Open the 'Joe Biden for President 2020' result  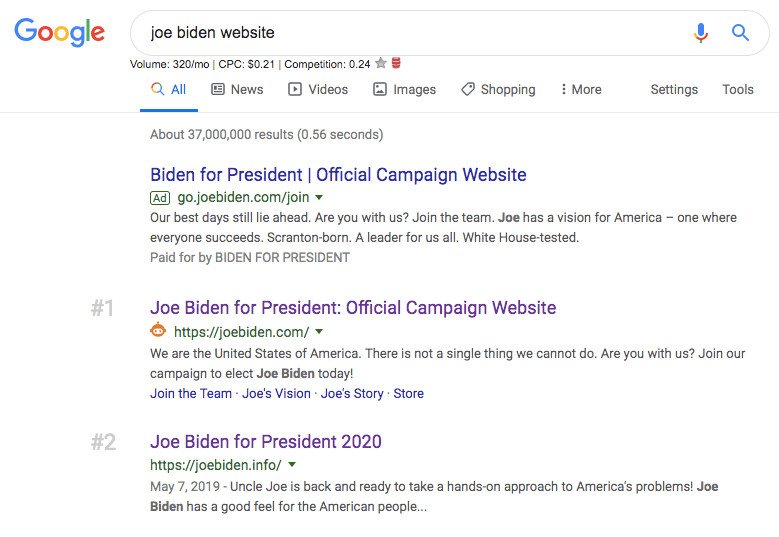[266, 442]
